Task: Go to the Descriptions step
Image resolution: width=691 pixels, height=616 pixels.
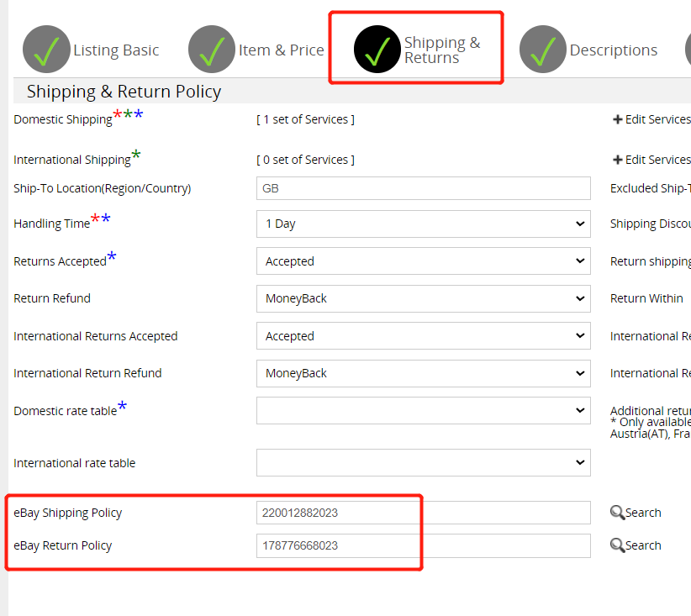Action: point(588,50)
